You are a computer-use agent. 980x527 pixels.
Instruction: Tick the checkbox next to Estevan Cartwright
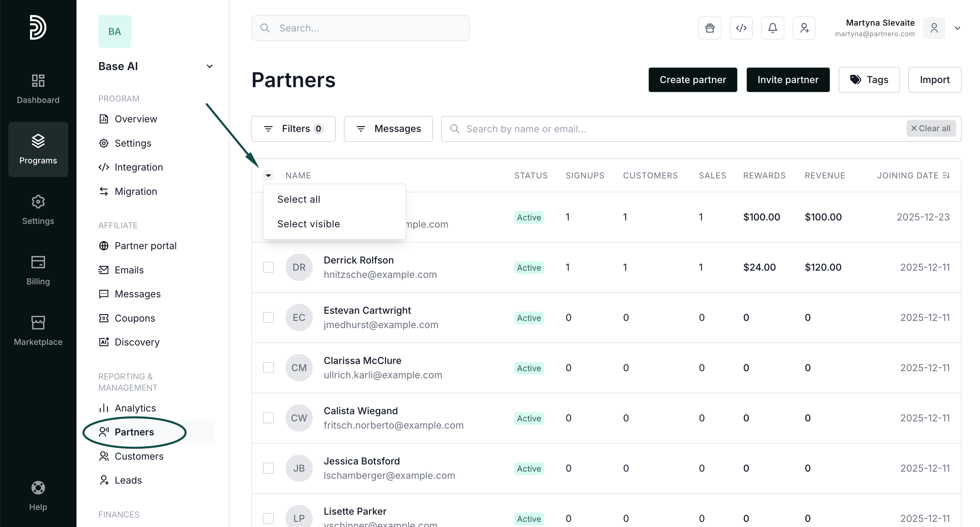tap(268, 317)
